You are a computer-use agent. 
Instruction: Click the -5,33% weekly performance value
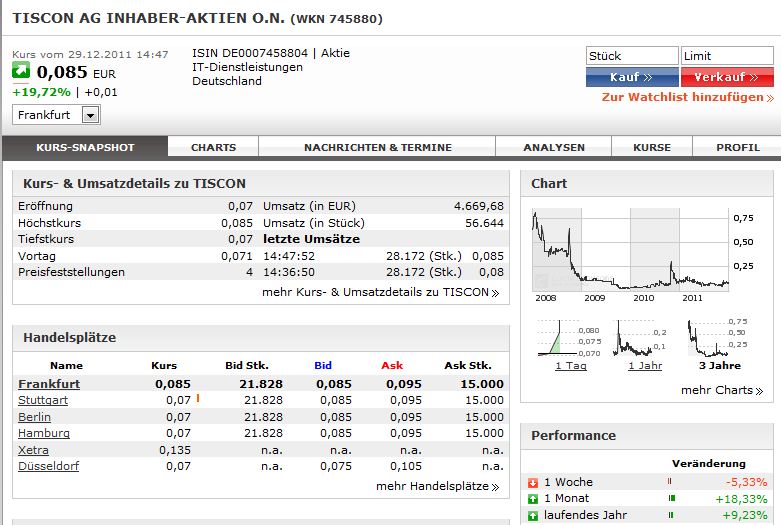(x=746, y=482)
